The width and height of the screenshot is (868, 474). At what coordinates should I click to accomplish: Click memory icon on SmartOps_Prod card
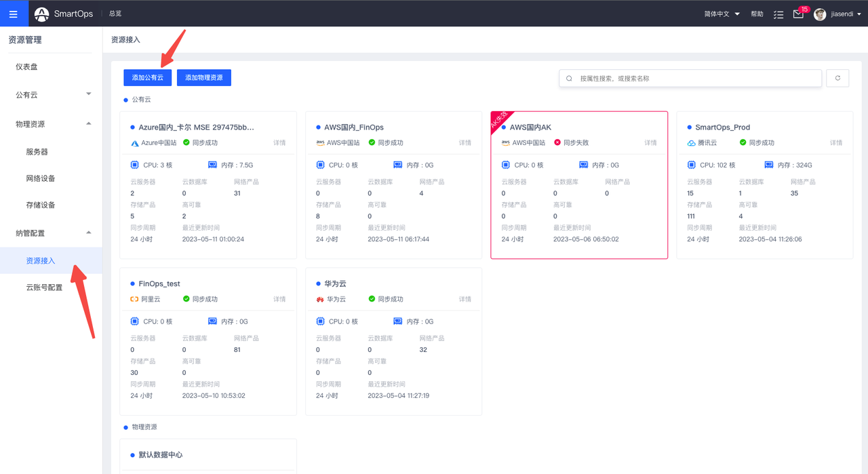(769, 165)
